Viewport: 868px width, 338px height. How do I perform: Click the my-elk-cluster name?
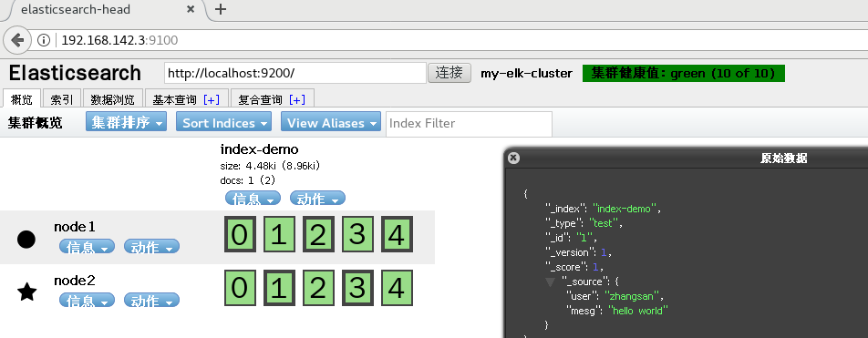[x=526, y=74]
